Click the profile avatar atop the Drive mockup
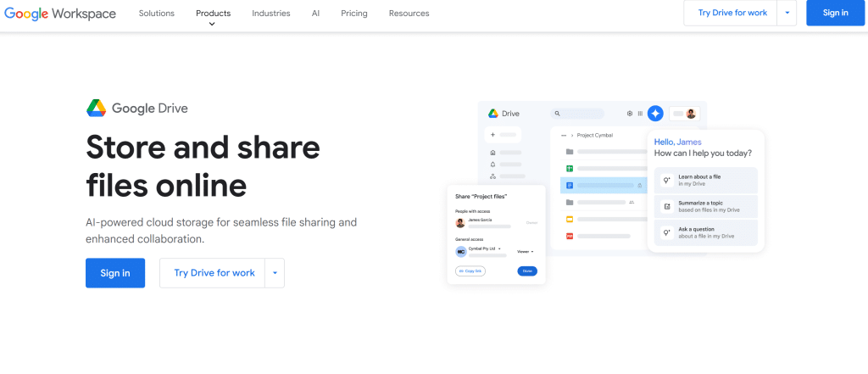This screenshot has height=374, width=868. pos(691,114)
